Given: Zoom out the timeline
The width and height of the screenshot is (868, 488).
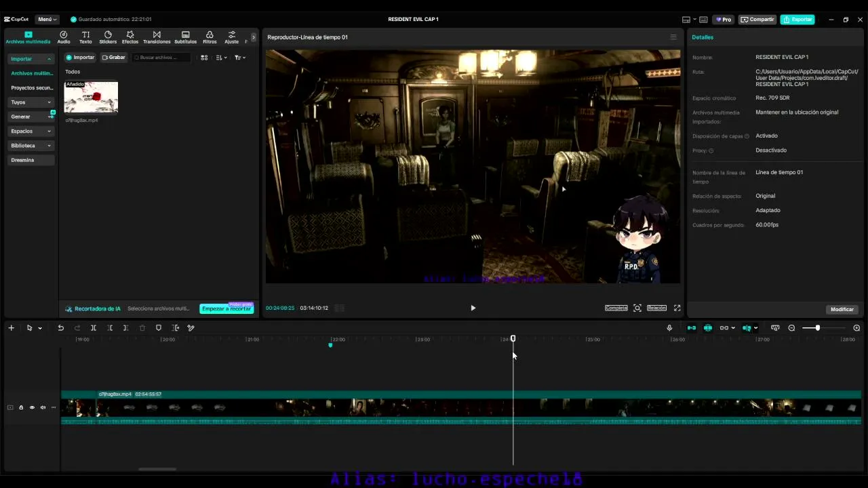Looking at the screenshot, I should coord(791,328).
